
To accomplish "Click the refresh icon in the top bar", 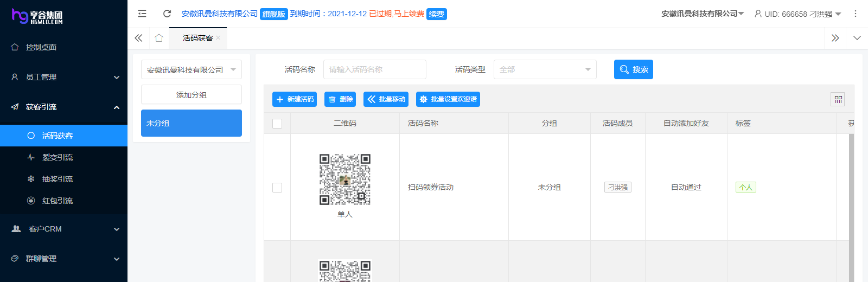I will coord(167,14).
